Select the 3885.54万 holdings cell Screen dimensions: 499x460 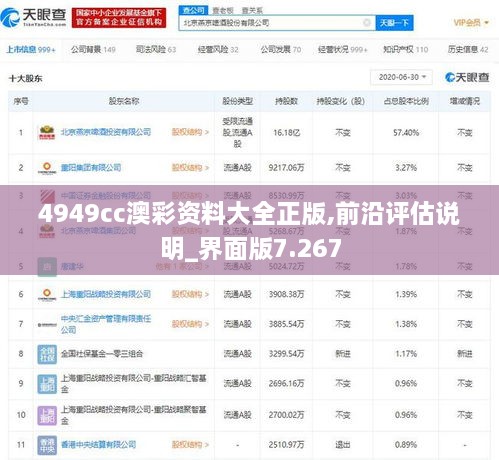[x=287, y=324]
